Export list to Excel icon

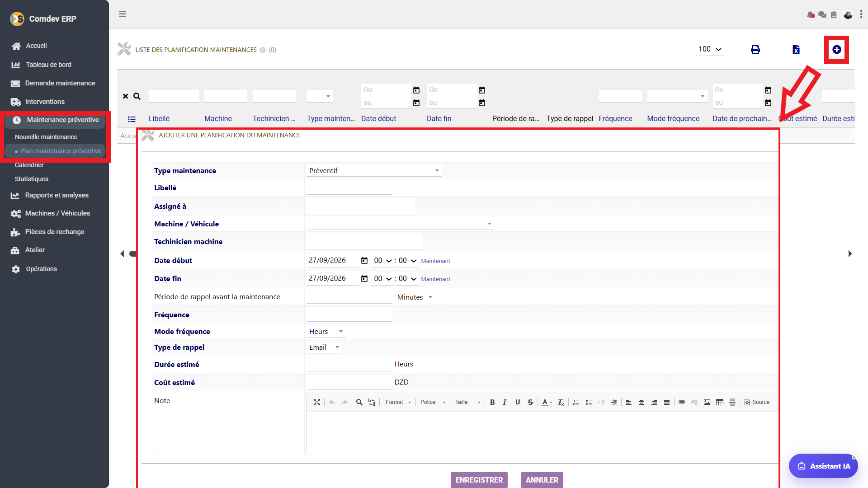tap(796, 50)
